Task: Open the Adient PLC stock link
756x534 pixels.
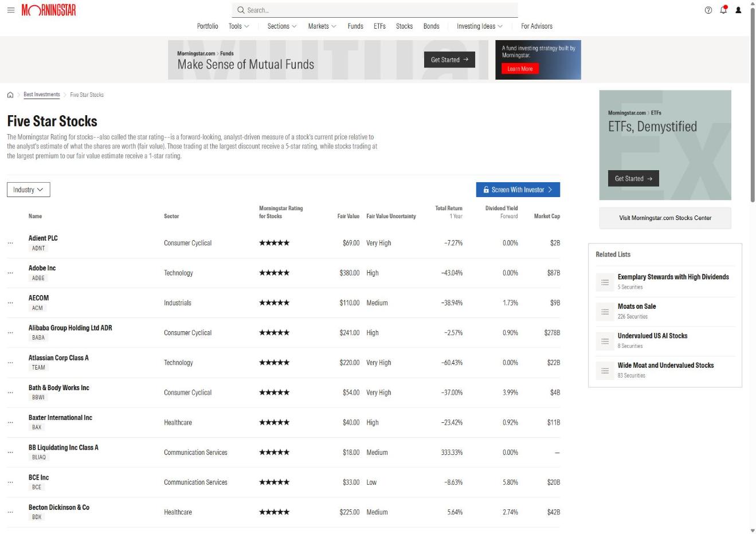Action: [x=43, y=238]
